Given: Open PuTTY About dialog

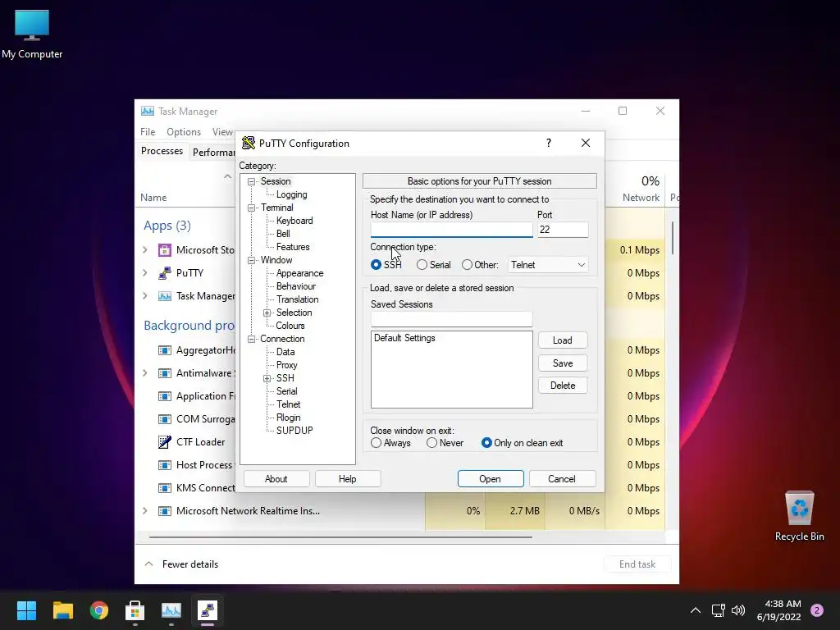Looking at the screenshot, I should 276,479.
